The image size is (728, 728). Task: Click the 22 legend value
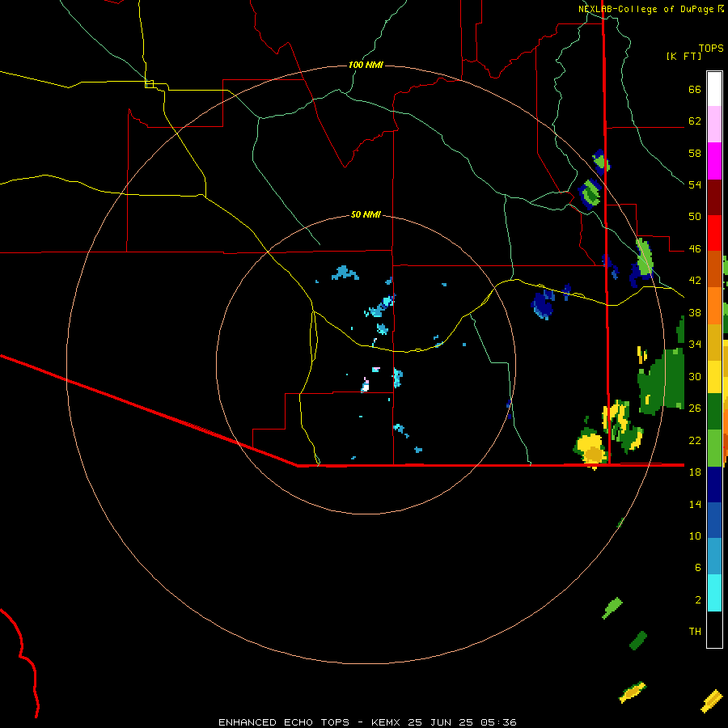pyautogui.click(x=695, y=440)
